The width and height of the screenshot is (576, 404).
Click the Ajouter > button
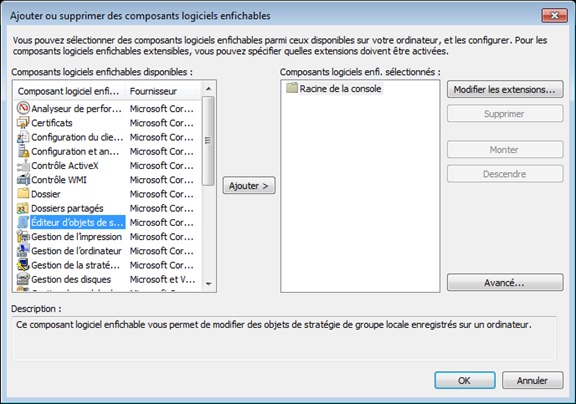(249, 185)
